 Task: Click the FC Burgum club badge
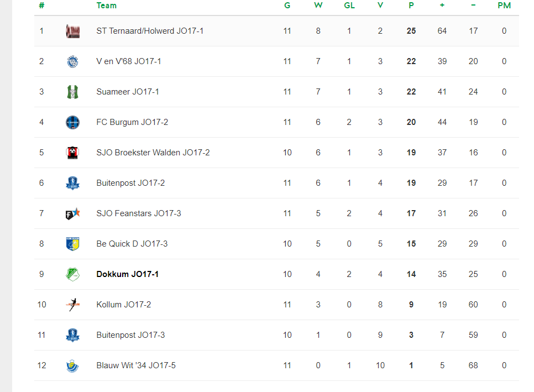[72, 122]
